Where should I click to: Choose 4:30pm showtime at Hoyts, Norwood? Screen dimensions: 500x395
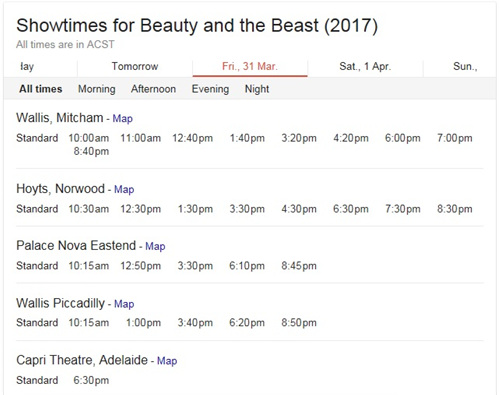click(x=299, y=209)
